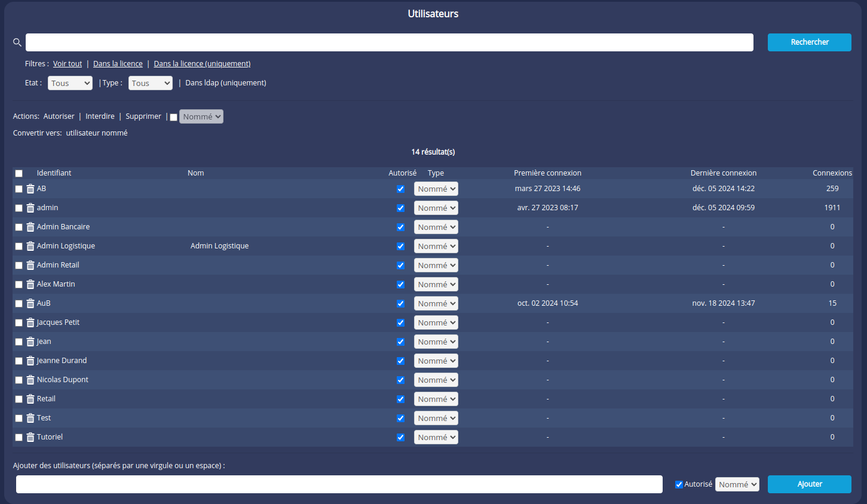Change the Type dropdown for user Retail
Screen dimensions: 867x504
[x=436, y=399]
